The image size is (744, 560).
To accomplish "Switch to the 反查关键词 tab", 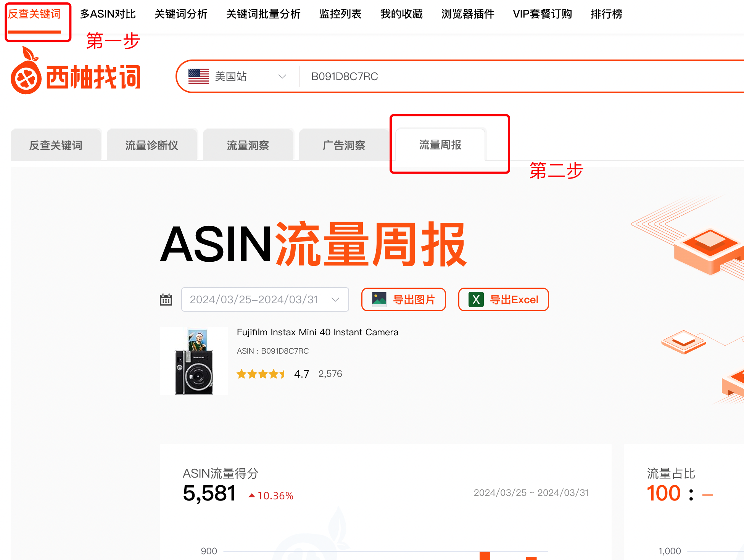I will click(56, 145).
